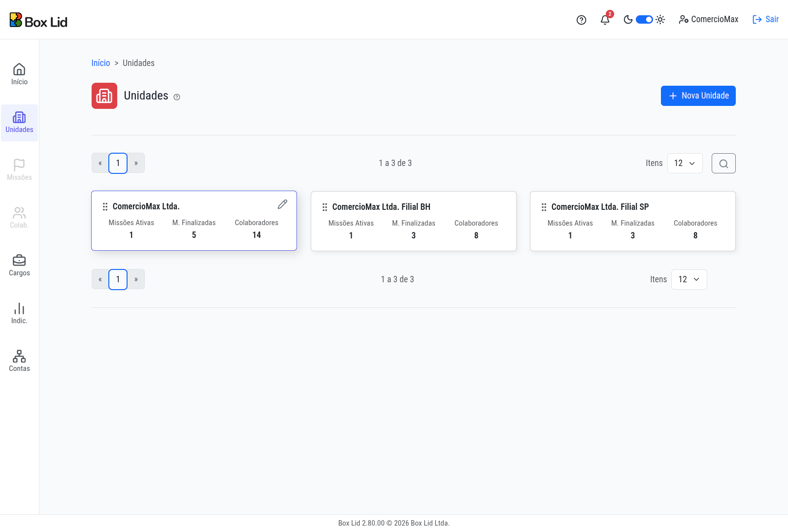Open the ComercioMax user account

pyautogui.click(x=708, y=20)
